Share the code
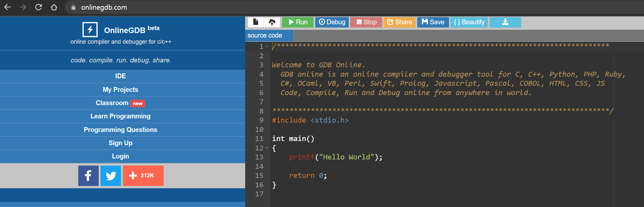 coord(399,22)
